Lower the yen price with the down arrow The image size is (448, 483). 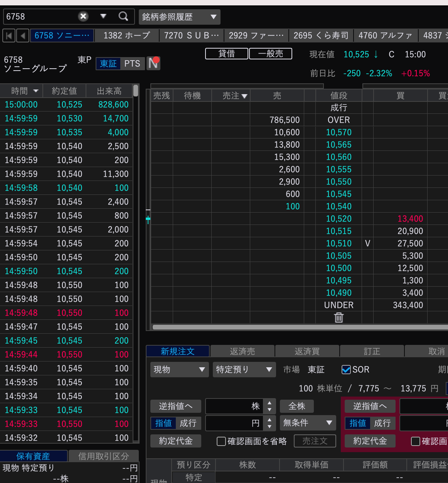tap(269, 427)
